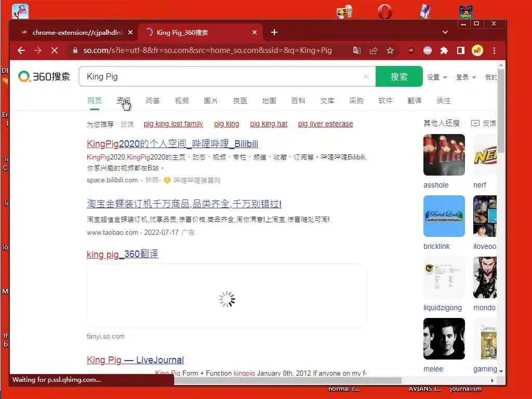
Task: Click the green 搜索 search button
Action: pyautogui.click(x=399, y=76)
